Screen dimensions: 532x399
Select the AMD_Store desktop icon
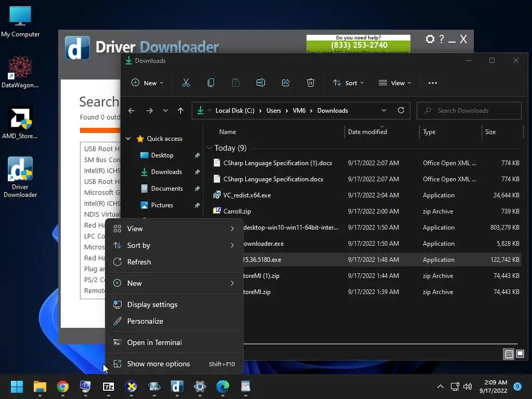20,123
